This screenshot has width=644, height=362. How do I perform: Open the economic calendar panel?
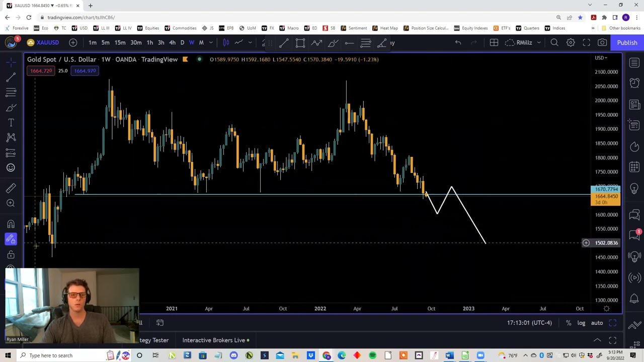[634, 167]
